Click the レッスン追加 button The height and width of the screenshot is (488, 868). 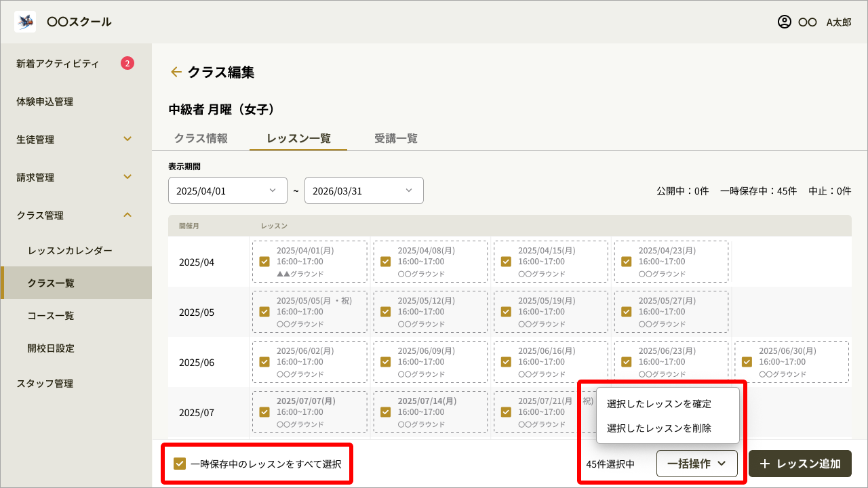799,464
